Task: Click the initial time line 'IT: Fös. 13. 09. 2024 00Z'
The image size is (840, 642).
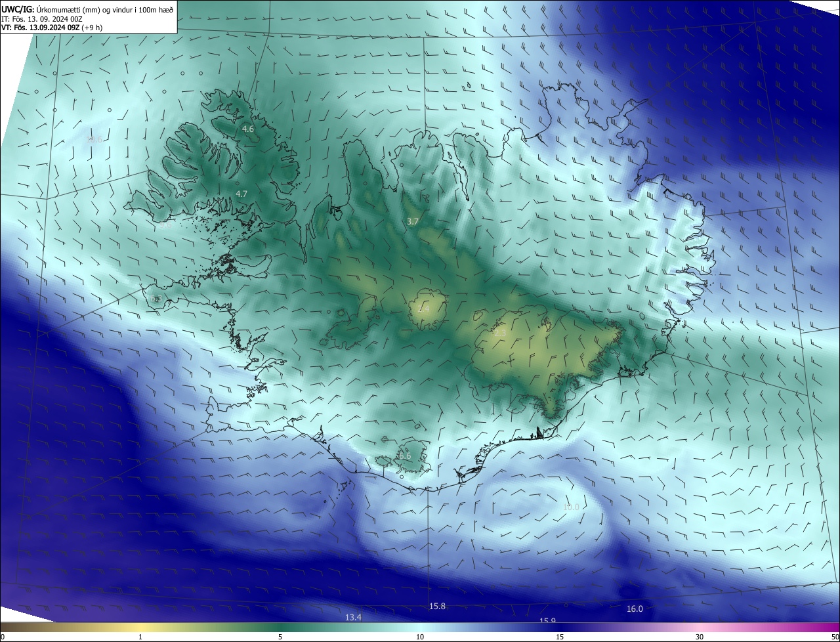Action: tap(41, 18)
